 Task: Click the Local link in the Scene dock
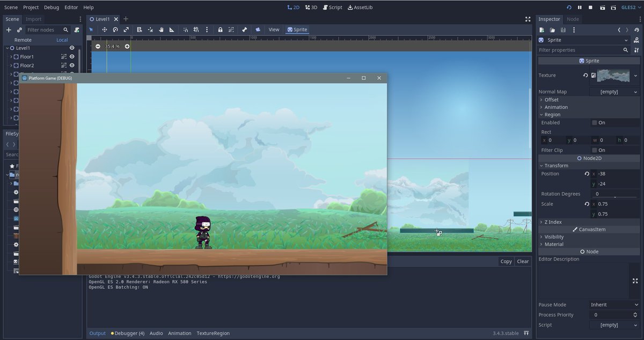62,40
